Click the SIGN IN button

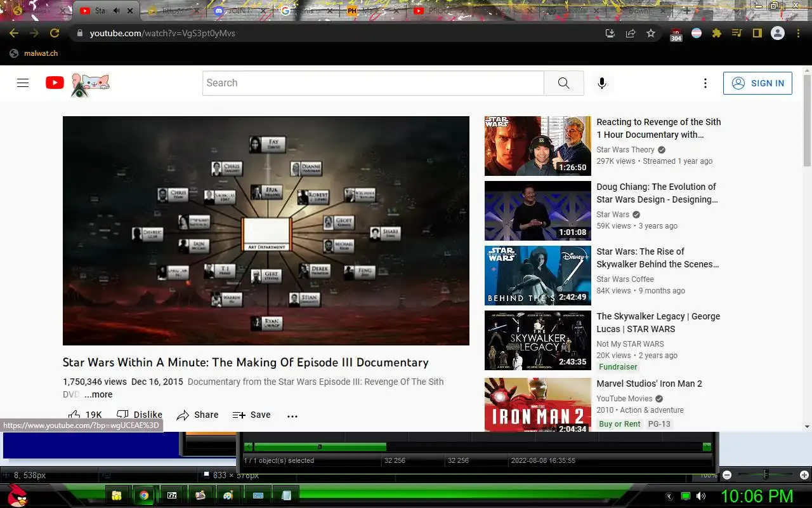click(757, 83)
